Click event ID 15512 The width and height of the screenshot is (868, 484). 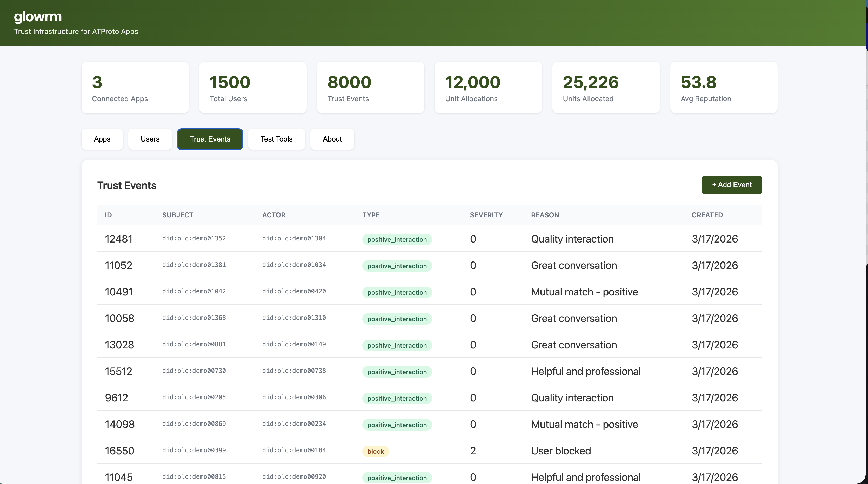coord(119,371)
